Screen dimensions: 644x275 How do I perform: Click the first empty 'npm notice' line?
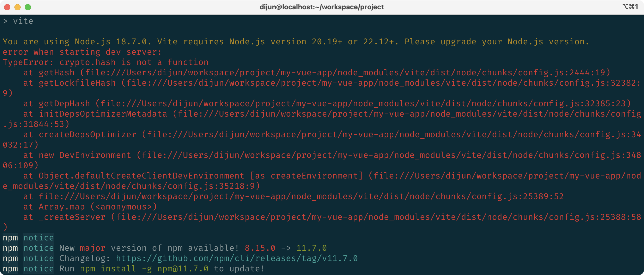(x=28, y=238)
